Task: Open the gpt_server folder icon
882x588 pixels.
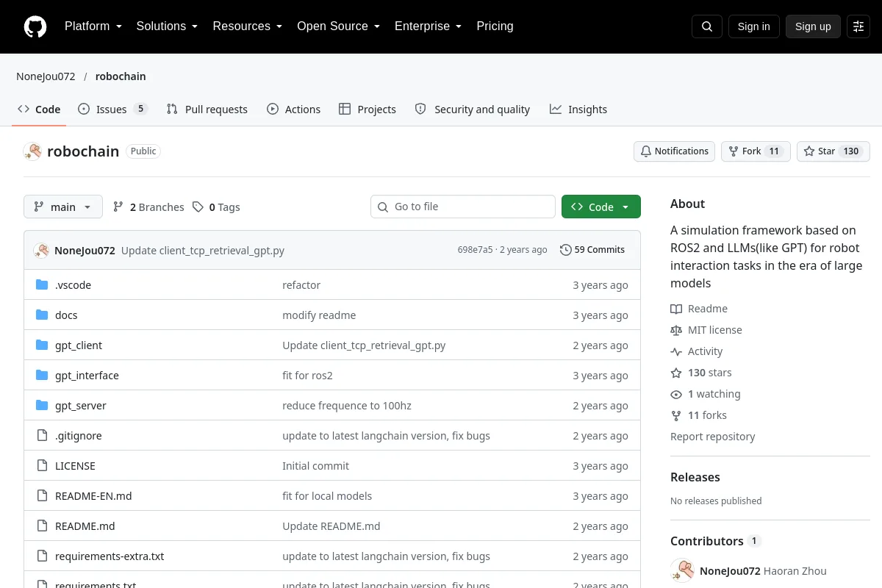Action: (x=42, y=406)
